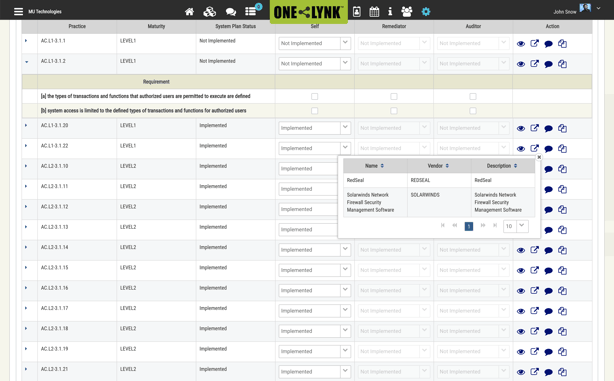The image size is (614, 381).
Task: Go to page 1 in popup pager
Action: point(469,226)
